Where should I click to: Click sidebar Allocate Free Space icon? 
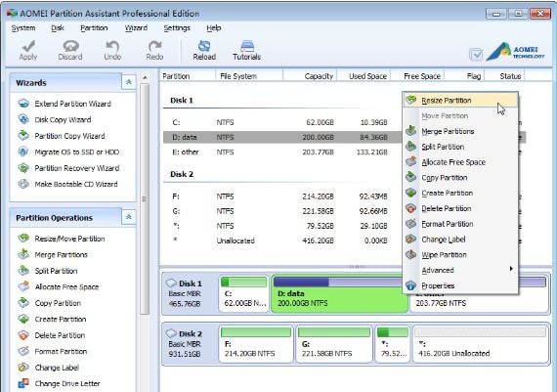click(x=23, y=286)
